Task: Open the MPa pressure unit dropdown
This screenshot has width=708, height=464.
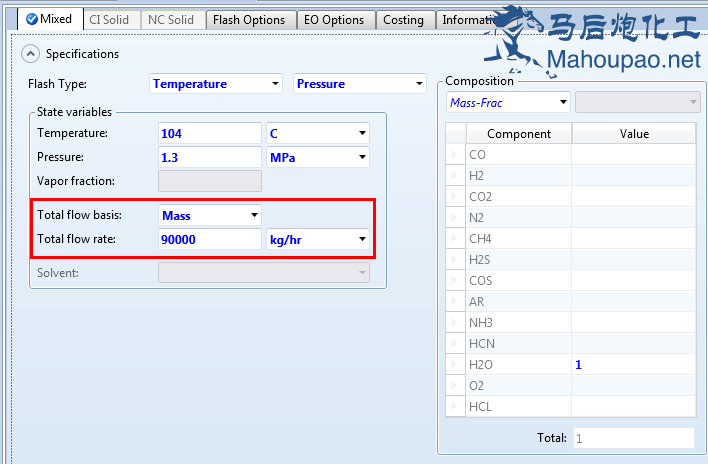Action: pyautogui.click(x=317, y=157)
